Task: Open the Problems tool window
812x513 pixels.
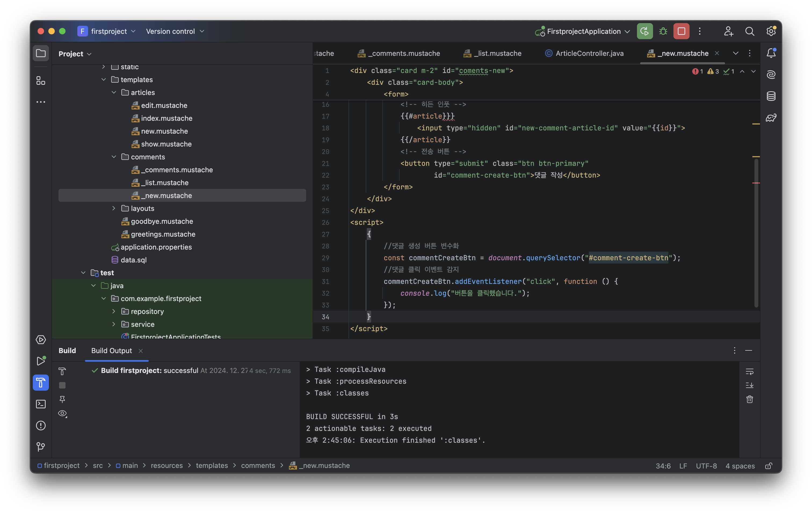Action: [x=41, y=426]
